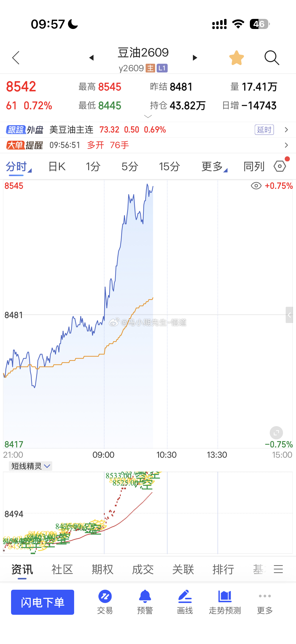Open side panel handle on chart edge
The height and width of the screenshot is (644, 296).
(289, 315)
